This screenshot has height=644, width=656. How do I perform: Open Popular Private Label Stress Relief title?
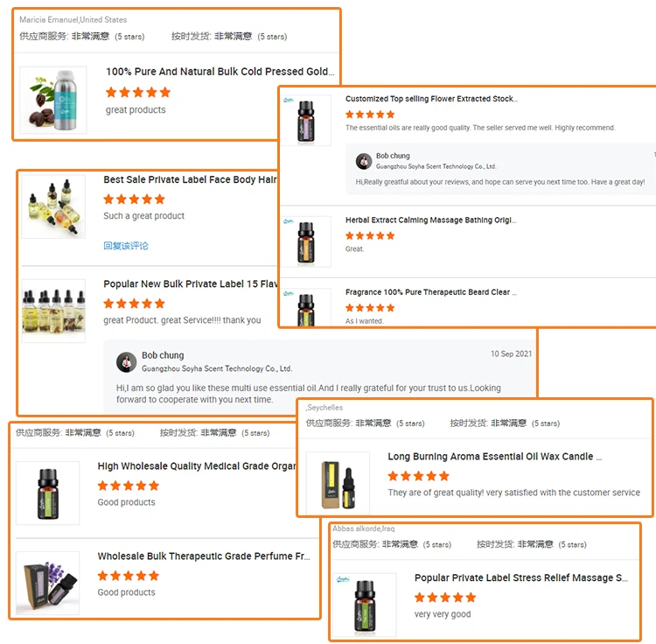point(521,577)
